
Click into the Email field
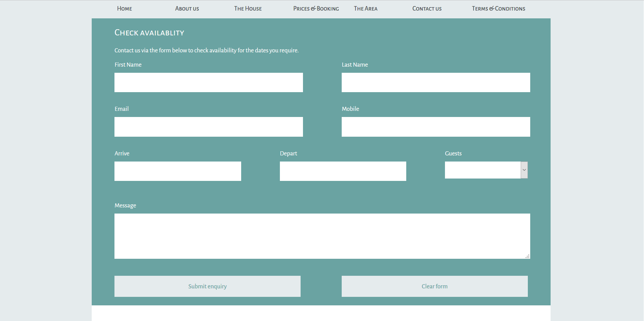(x=209, y=127)
